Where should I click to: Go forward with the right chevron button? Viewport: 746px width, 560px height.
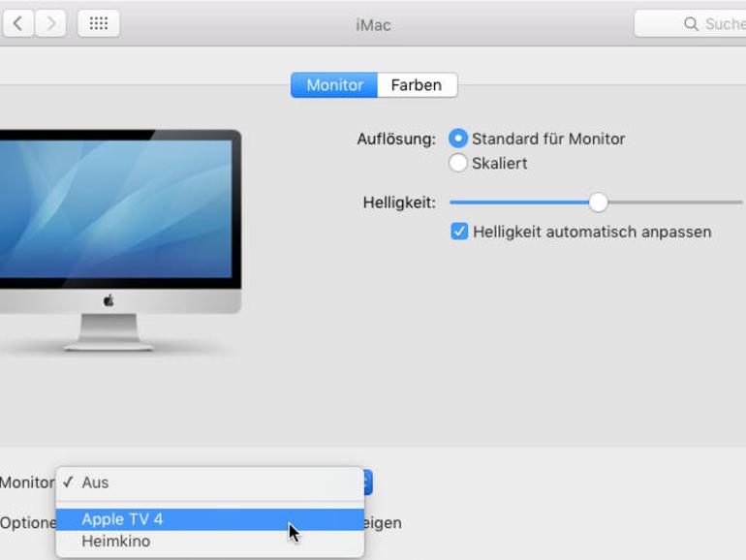pos(50,23)
